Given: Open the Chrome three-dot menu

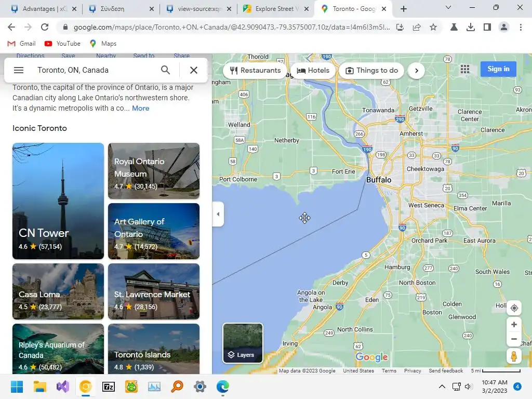Looking at the screenshot, I should coord(521,27).
